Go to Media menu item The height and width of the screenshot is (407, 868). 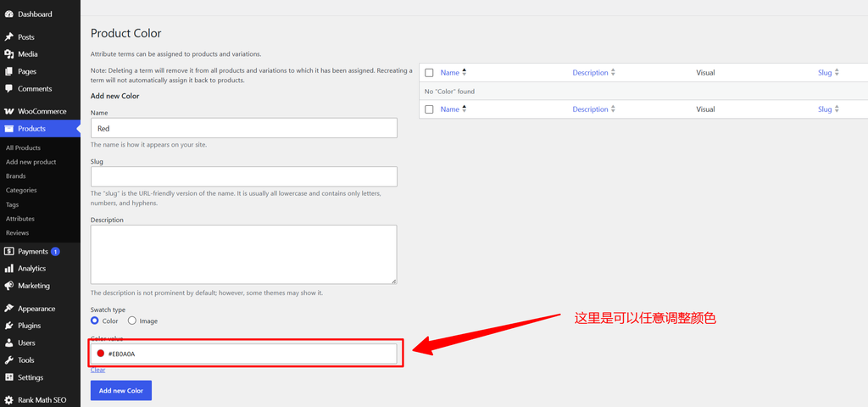pos(28,54)
